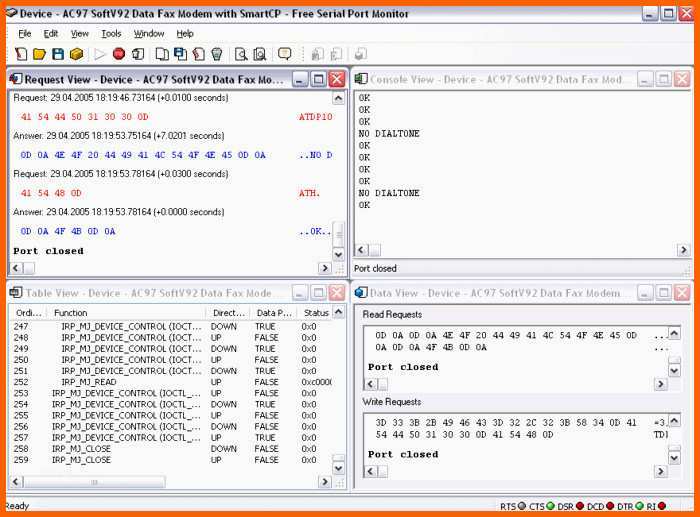Image resolution: width=700 pixels, height=517 pixels.
Task: Open the File menu
Action: pyautogui.click(x=25, y=33)
